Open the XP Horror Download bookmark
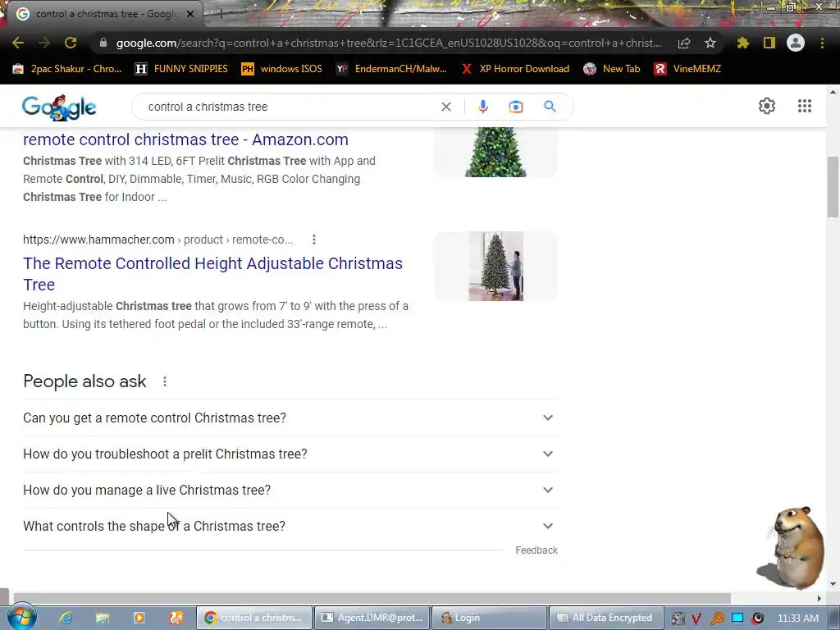This screenshot has height=630, width=840. tap(515, 69)
